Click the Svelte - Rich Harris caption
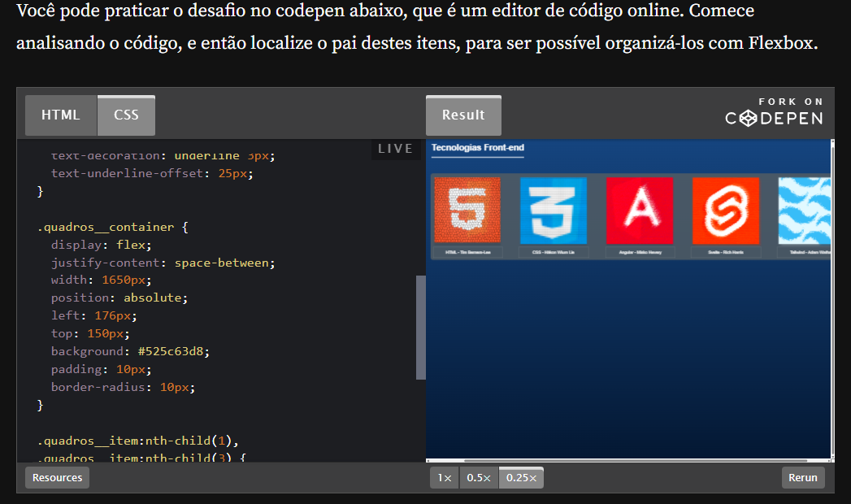Image resolution: width=851 pixels, height=504 pixels. tap(726, 252)
